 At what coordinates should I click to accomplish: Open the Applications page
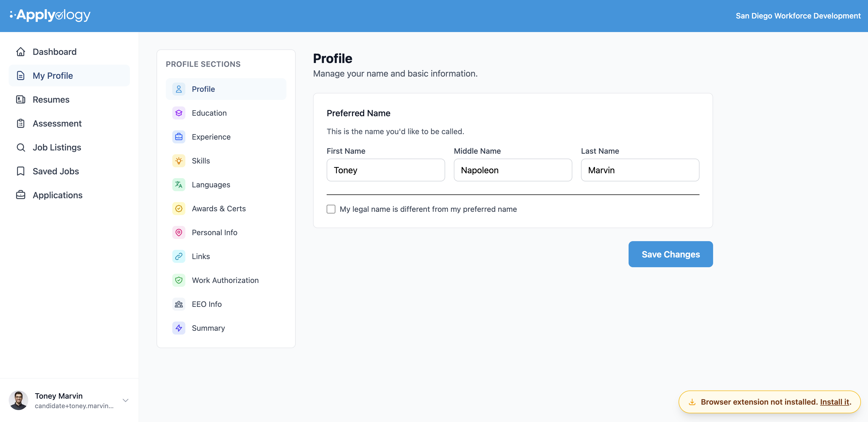tap(69, 195)
